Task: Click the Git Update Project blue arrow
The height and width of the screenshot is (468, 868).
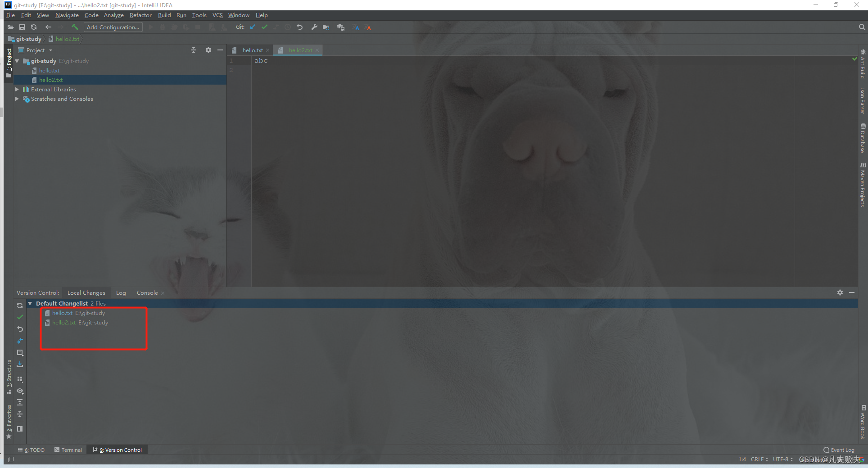Action: click(253, 27)
